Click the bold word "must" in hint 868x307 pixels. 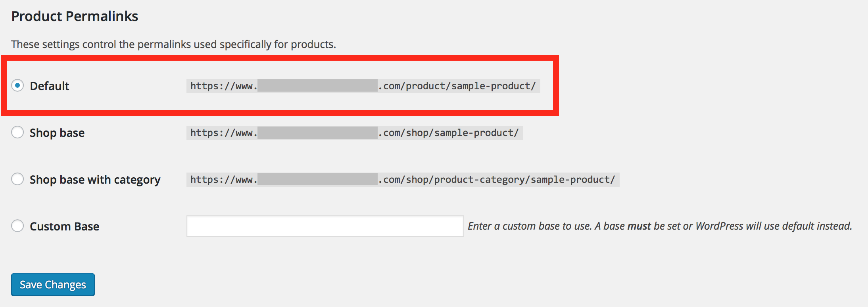pos(639,226)
